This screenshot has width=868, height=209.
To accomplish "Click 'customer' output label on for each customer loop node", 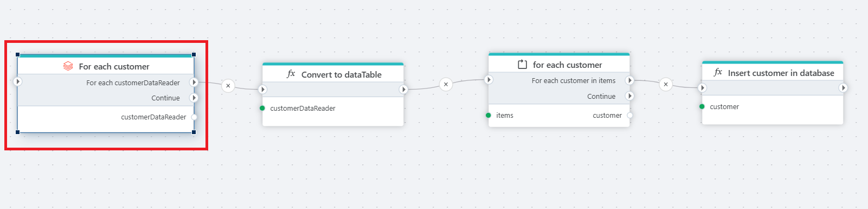I will click(607, 115).
